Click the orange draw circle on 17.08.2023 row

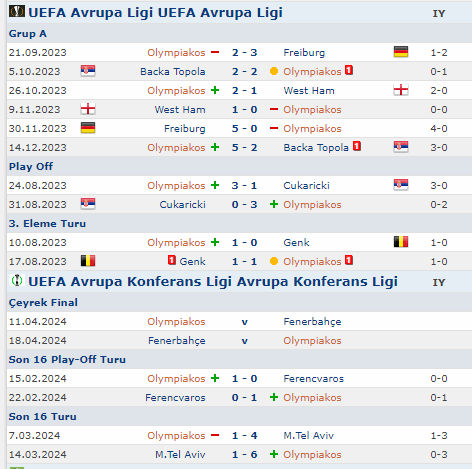click(x=274, y=261)
